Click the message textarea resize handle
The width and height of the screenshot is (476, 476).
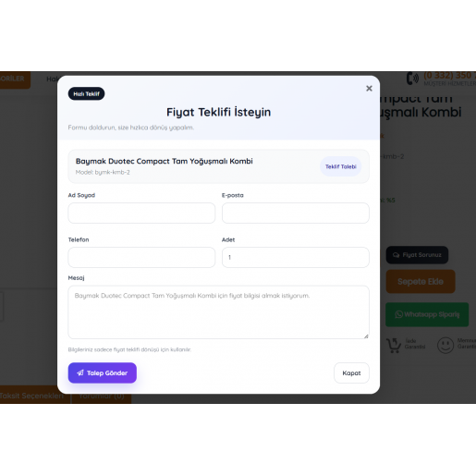coord(366,336)
